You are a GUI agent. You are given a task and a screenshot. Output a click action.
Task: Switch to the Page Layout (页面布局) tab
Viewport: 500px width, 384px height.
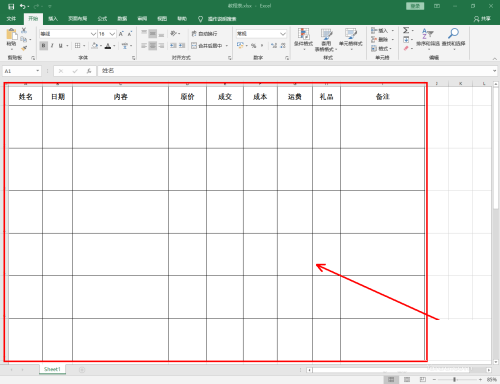point(77,19)
